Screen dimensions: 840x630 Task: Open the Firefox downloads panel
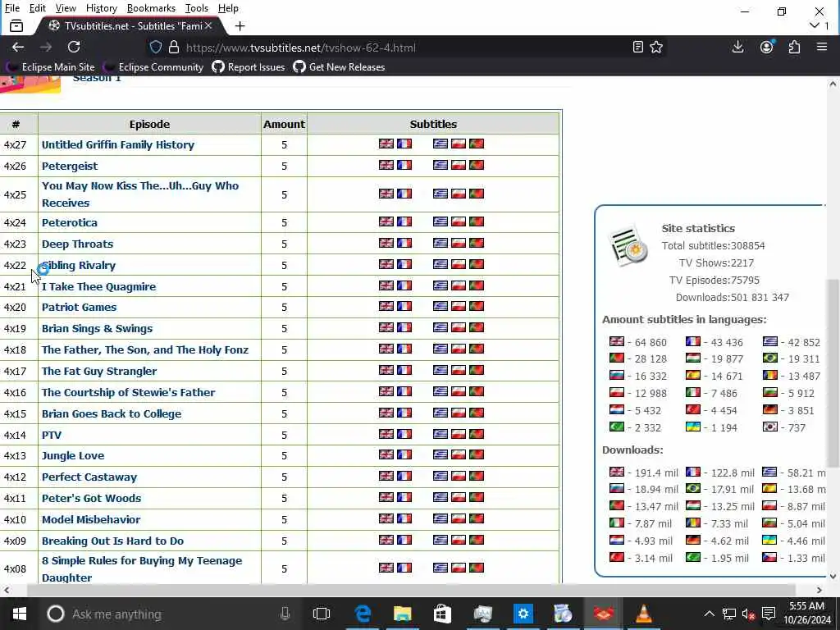[737, 47]
